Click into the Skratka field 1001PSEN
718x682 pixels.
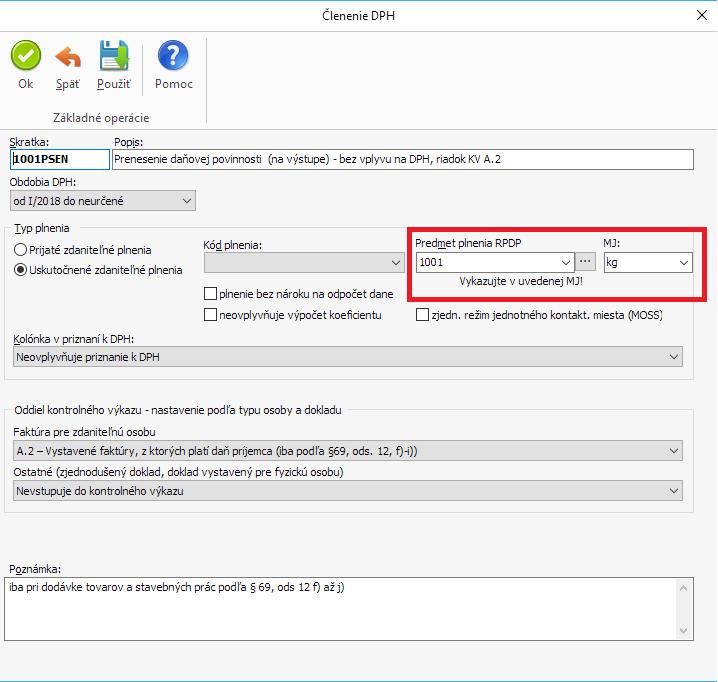pyautogui.click(x=60, y=159)
